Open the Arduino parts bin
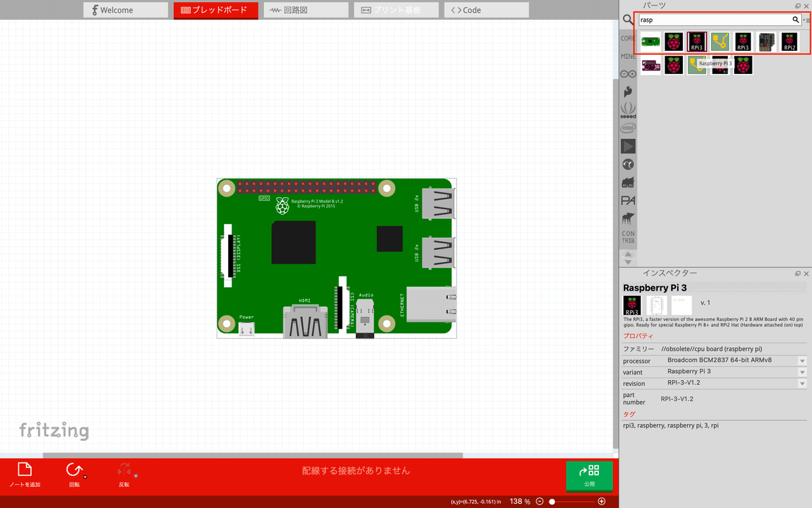This screenshot has height=508, width=812. click(628, 74)
